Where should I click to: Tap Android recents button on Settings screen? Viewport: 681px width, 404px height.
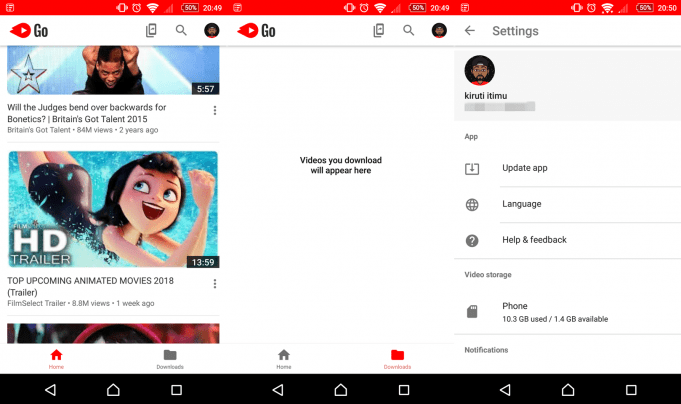point(631,390)
